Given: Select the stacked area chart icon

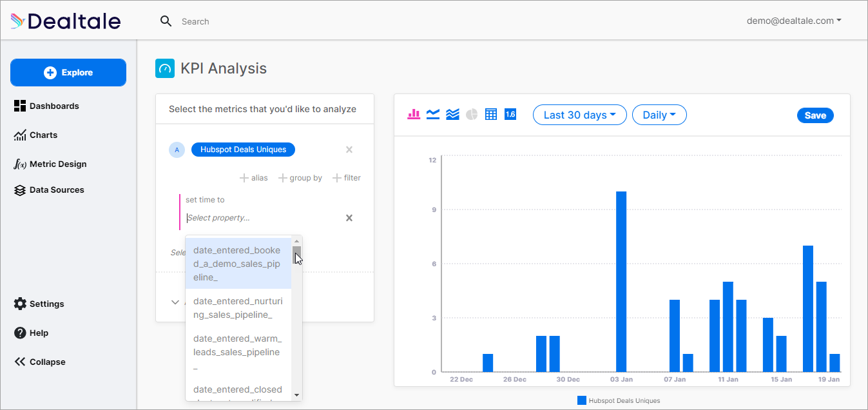Looking at the screenshot, I should (452, 114).
